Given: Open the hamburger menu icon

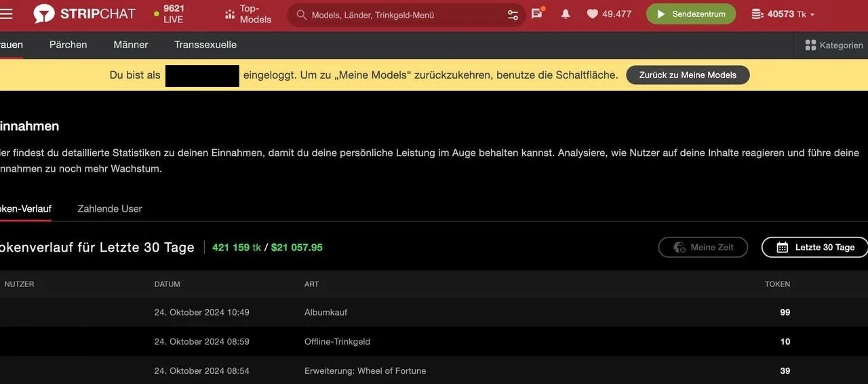Looking at the screenshot, I should click(6, 14).
